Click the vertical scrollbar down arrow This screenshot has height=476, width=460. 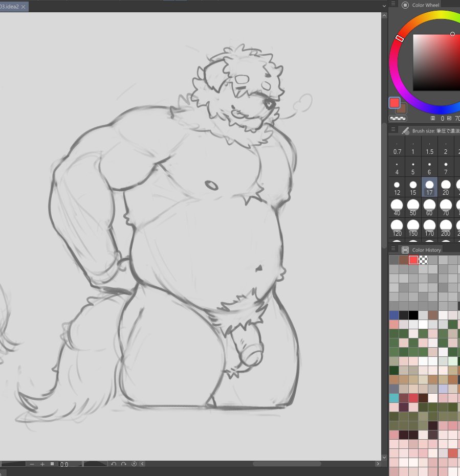[384, 457]
